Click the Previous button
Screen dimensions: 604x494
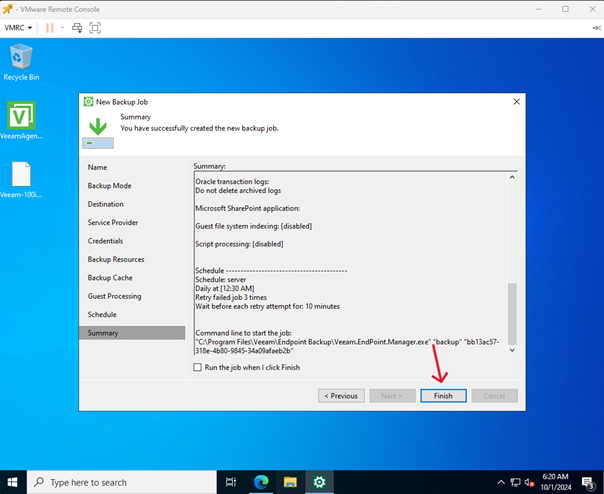pos(341,395)
